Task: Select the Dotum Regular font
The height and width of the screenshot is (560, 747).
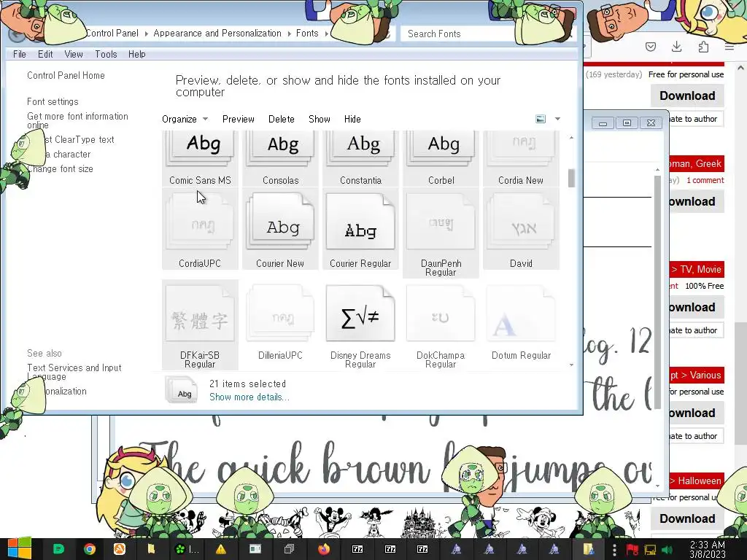Action: pyautogui.click(x=521, y=322)
